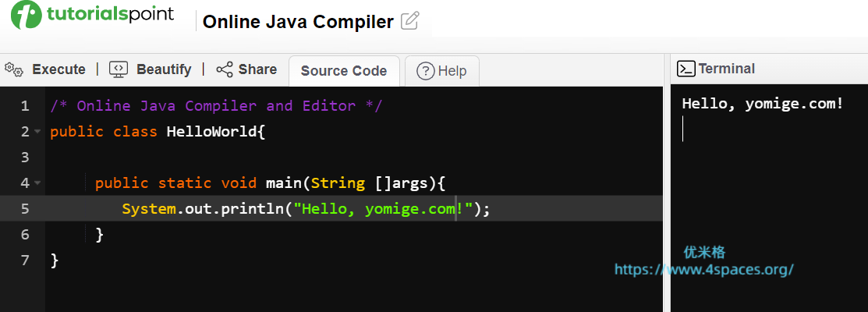Collapse the class fold arrow on line 2

[x=37, y=132]
